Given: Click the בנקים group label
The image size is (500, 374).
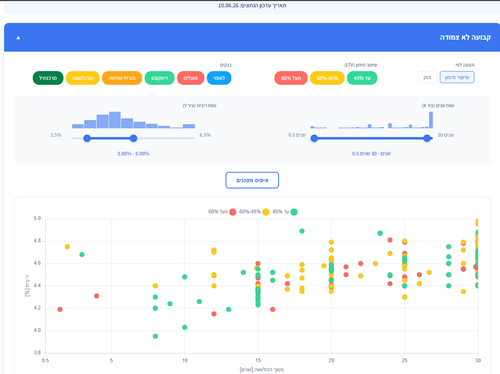Looking at the screenshot, I should pos(226,65).
